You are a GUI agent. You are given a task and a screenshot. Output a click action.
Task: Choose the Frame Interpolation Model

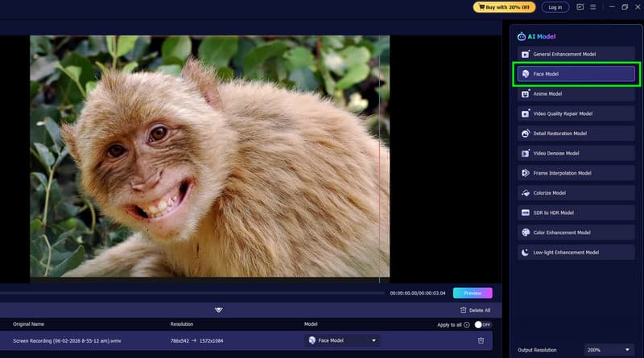pos(576,173)
